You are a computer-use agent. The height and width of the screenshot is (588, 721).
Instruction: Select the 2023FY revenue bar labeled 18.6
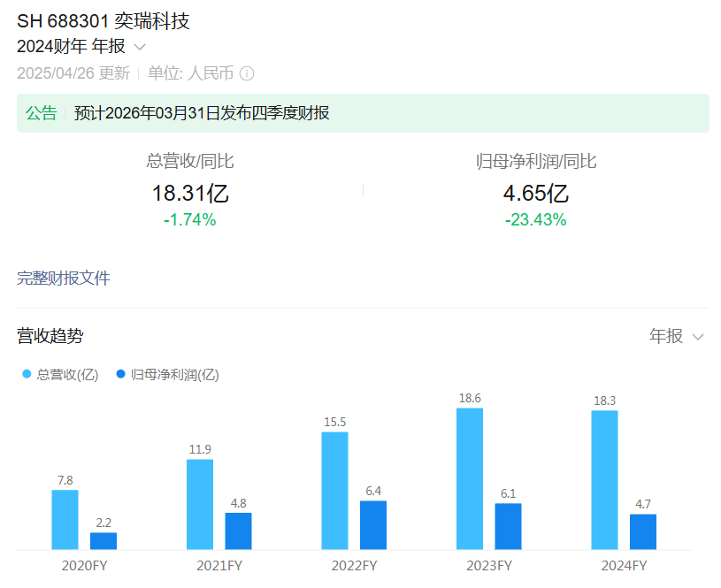(x=470, y=478)
